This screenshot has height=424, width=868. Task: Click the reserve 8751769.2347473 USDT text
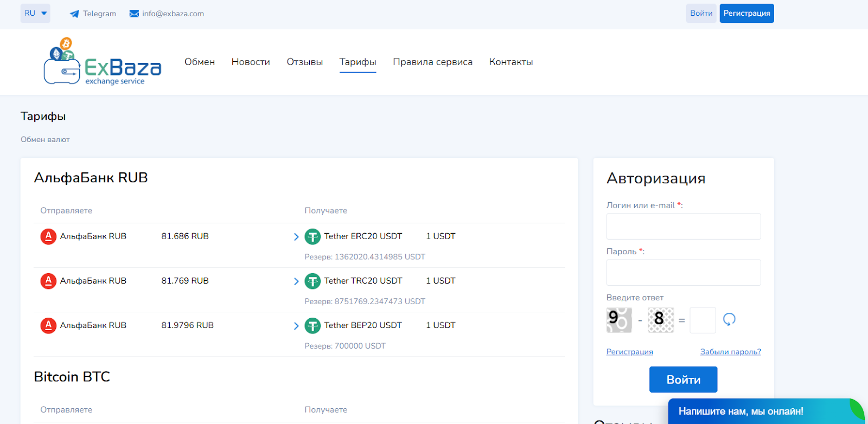(365, 301)
